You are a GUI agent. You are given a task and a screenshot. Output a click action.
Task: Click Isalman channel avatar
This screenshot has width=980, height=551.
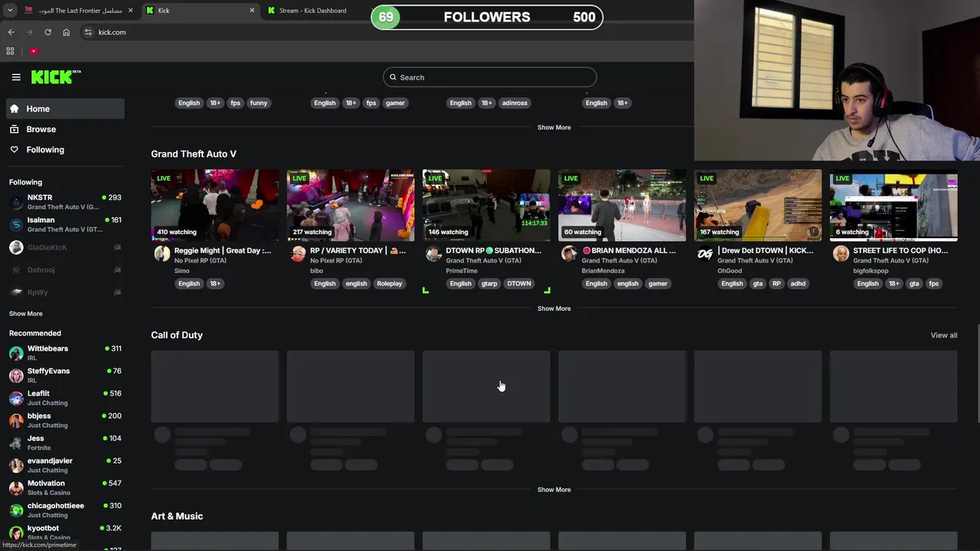[16, 225]
